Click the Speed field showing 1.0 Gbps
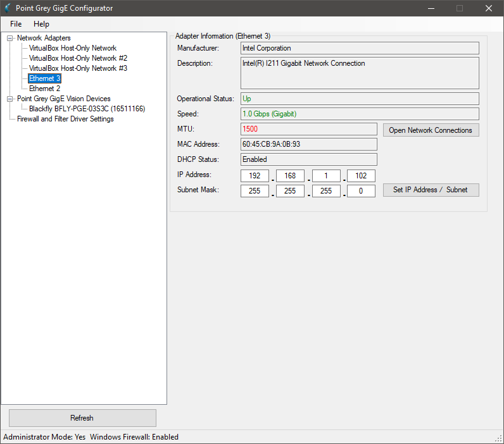 (360, 114)
